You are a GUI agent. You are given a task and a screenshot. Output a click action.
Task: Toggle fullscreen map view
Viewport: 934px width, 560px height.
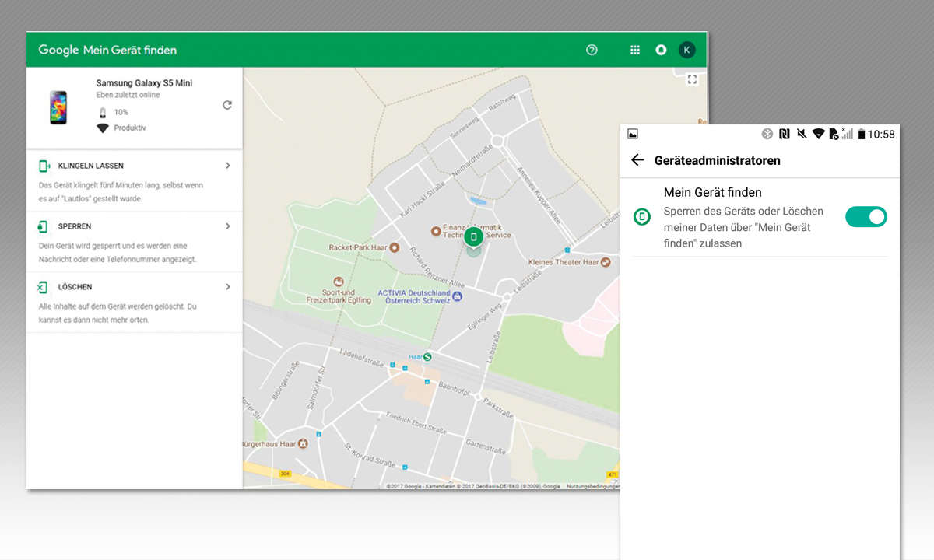point(692,79)
